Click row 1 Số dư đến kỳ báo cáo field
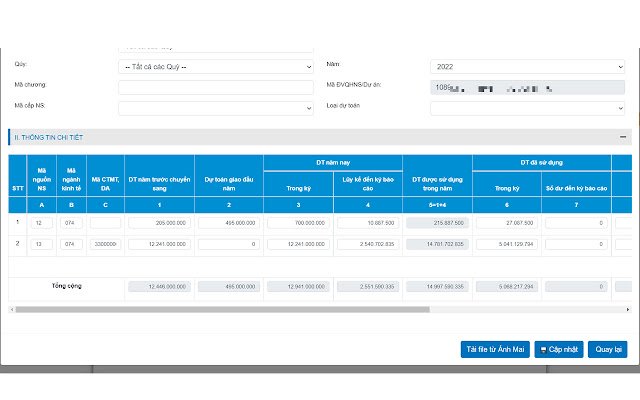 click(x=576, y=223)
